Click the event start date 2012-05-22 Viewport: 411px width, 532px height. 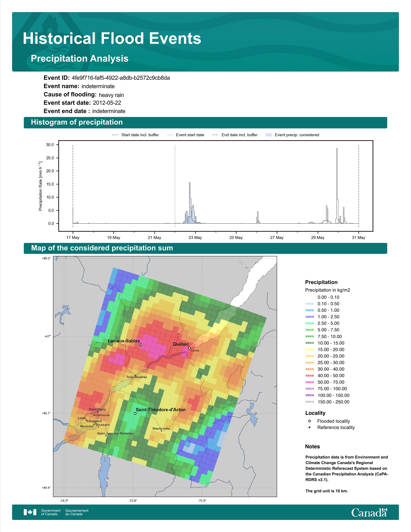coord(107,103)
